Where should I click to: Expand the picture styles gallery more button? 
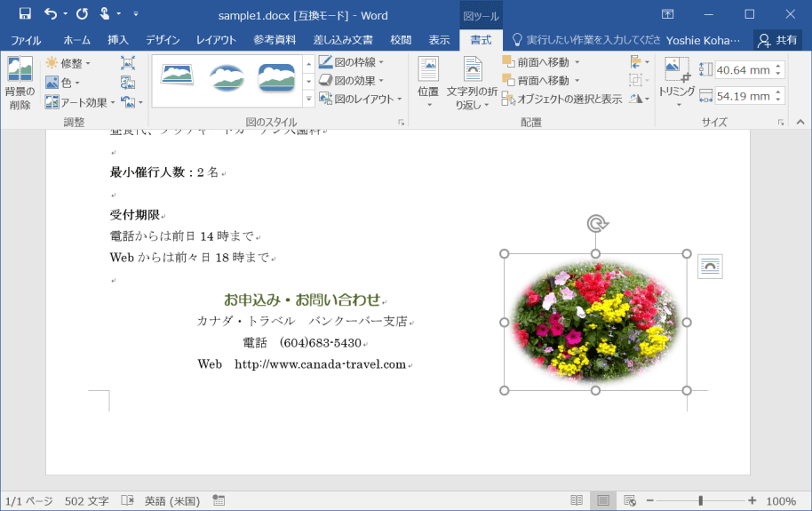pyautogui.click(x=308, y=99)
